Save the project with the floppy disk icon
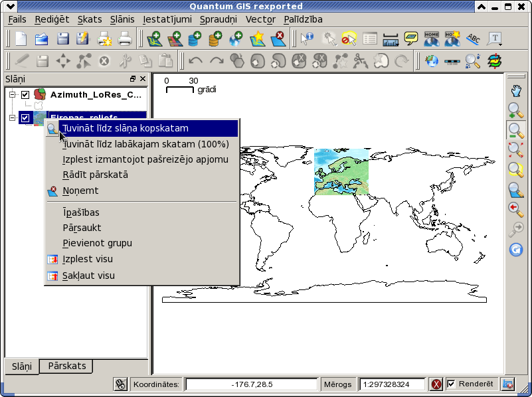The image size is (532, 397). pyautogui.click(x=63, y=39)
